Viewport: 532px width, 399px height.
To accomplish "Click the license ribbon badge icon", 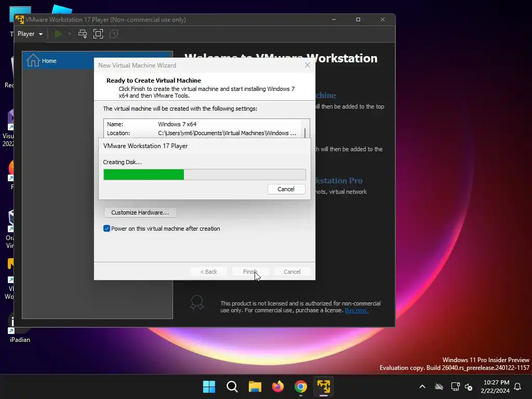I will click(197, 302).
